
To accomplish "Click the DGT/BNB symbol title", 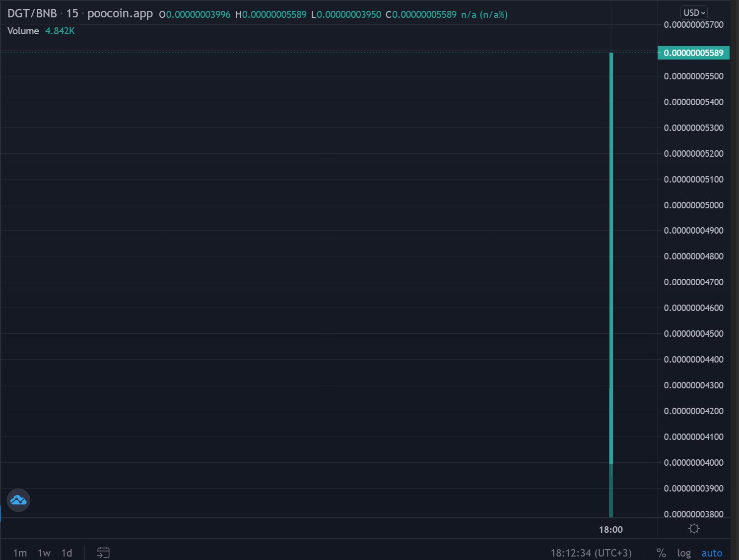I will pos(32,13).
